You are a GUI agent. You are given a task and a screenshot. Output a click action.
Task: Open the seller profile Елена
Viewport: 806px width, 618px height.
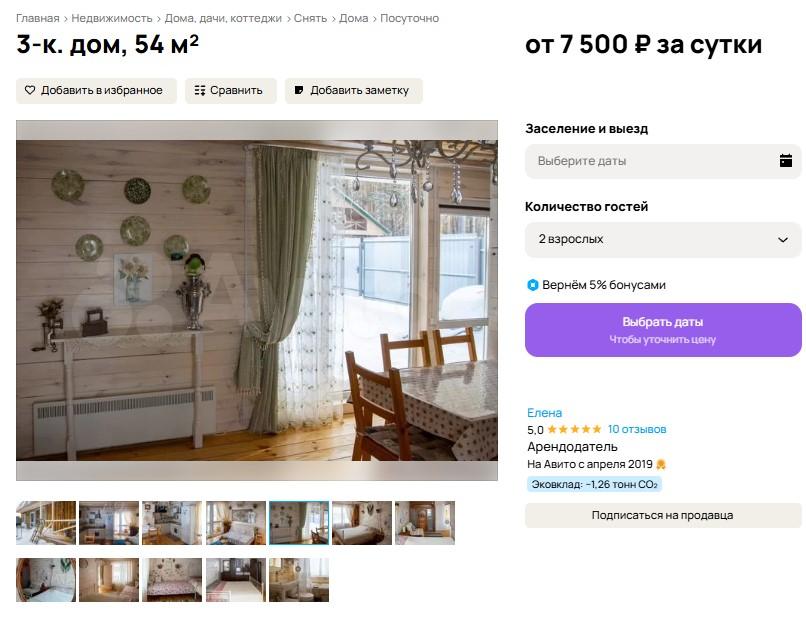(544, 413)
